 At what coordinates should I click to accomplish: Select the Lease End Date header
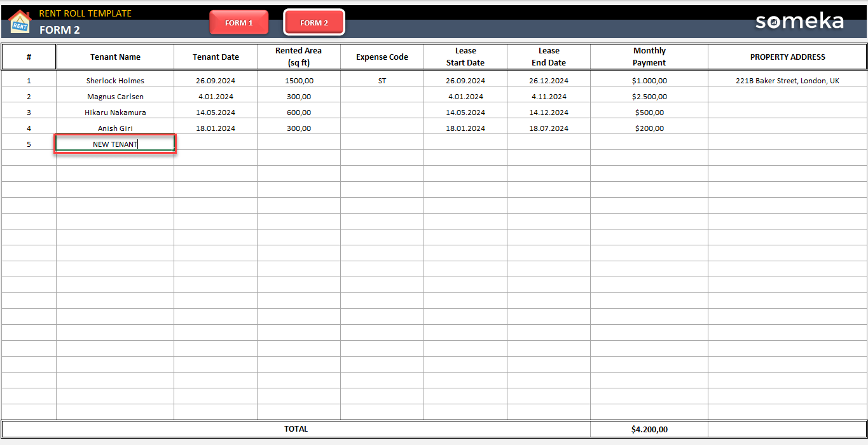pos(549,56)
